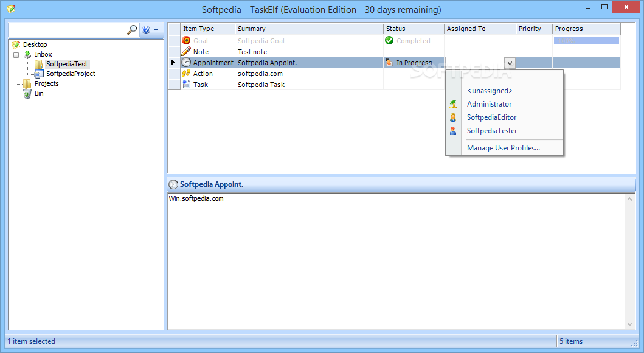The height and width of the screenshot is (353, 644).
Task: Open the Bin tree node
Action: point(39,93)
